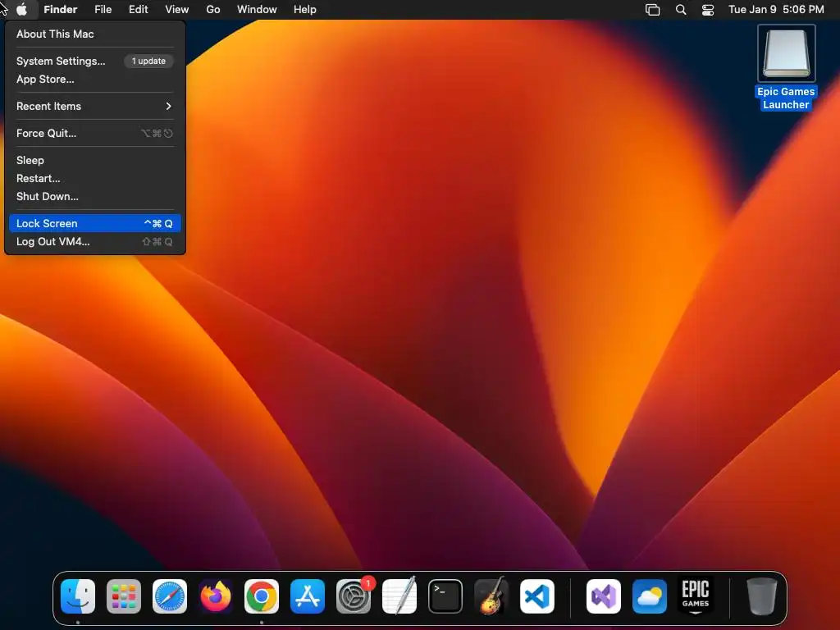Launch TextEdit from the Dock
840x630 pixels.
coord(399,596)
